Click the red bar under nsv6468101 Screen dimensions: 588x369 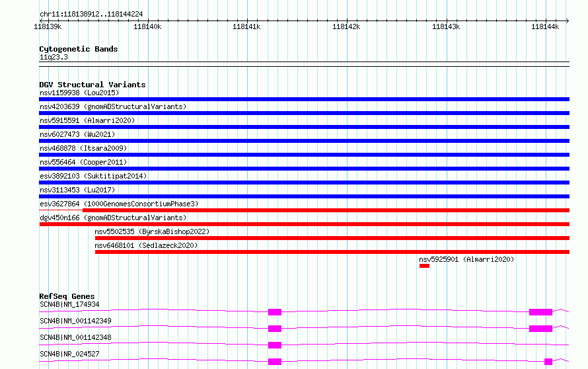tap(332, 252)
